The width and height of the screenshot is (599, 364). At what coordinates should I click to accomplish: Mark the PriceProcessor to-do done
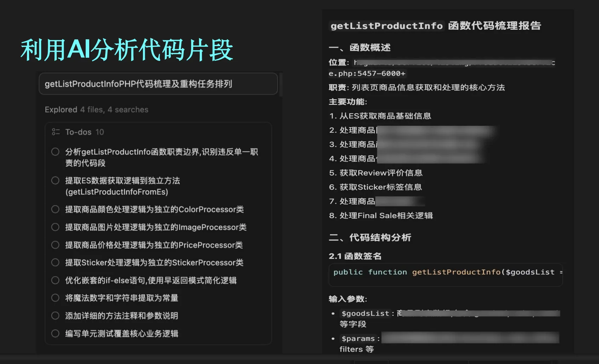(55, 245)
